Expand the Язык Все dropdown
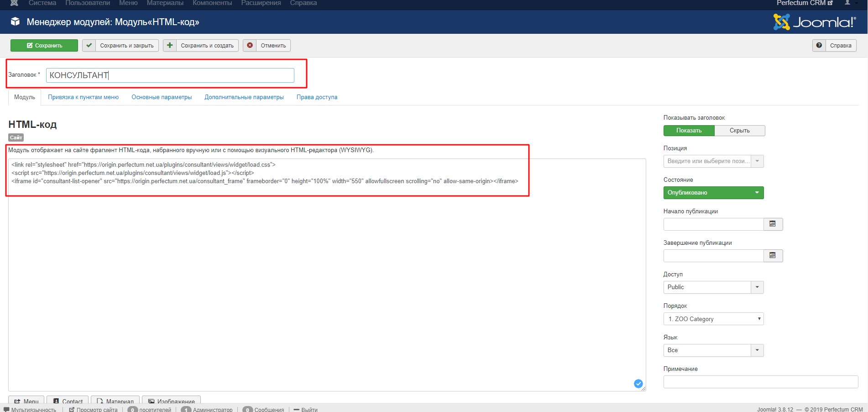The height and width of the screenshot is (412, 868). (x=713, y=350)
